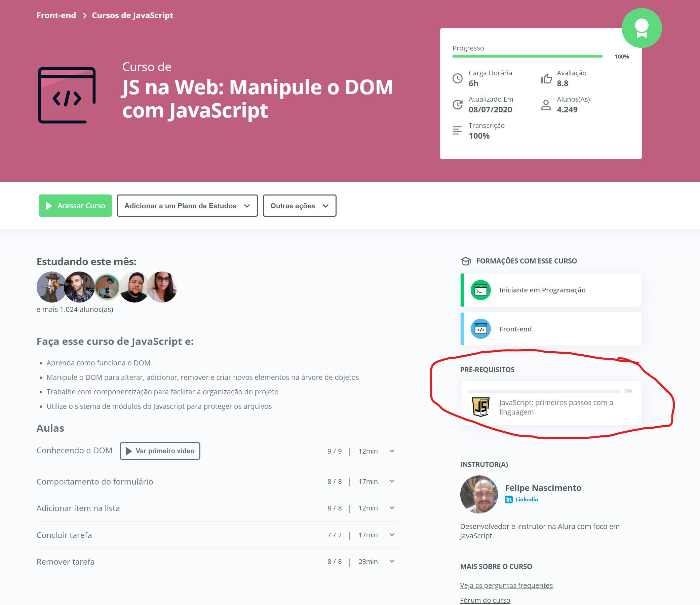Open the second student avatar with beard
Viewport: 700px width, 605px height.
79,287
